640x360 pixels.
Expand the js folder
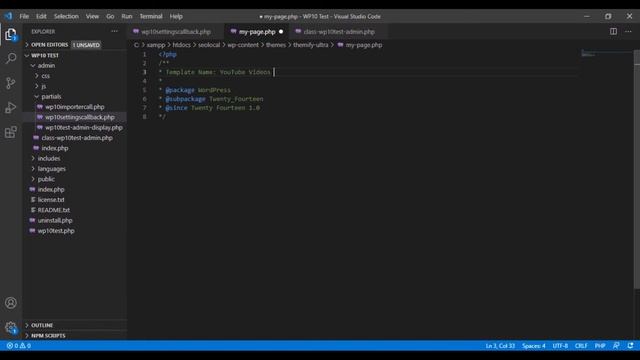pos(43,86)
